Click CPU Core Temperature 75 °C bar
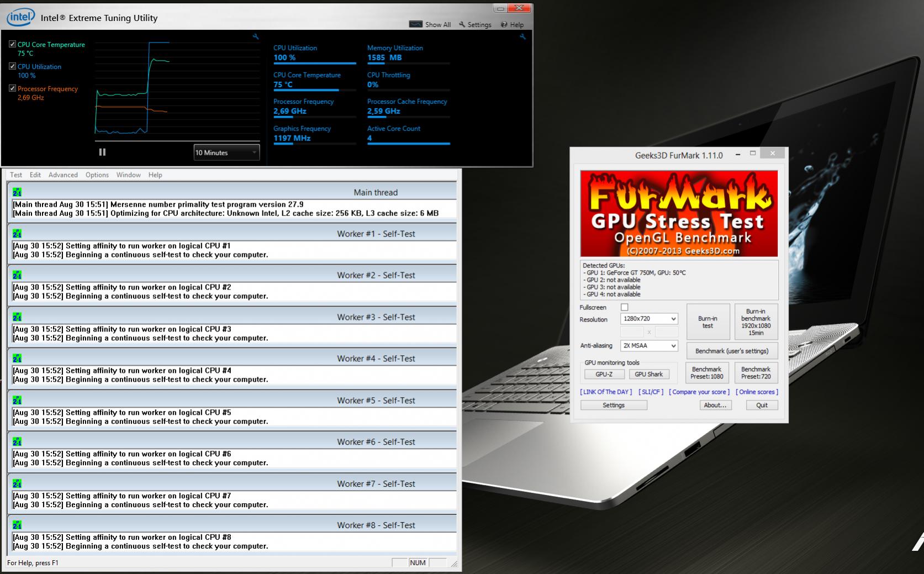924x574 pixels. pyautogui.click(x=315, y=90)
